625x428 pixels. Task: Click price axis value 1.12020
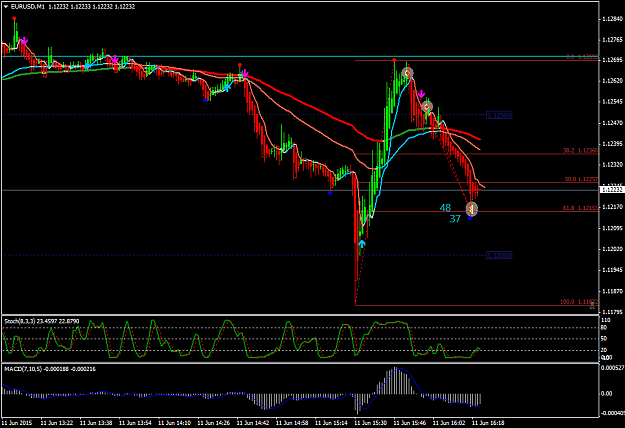coord(612,249)
